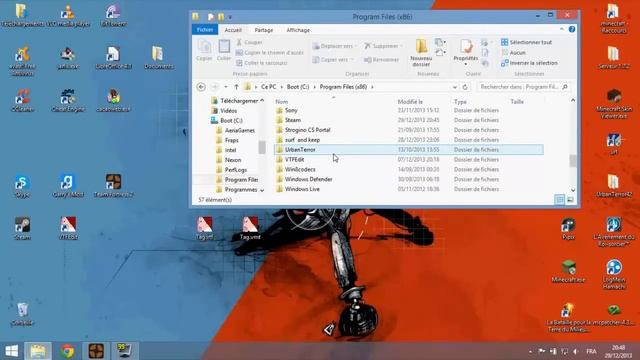Open the Copier vers dropdown
Screen dimensions: 640x360
pyautogui.click(x=333, y=60)
